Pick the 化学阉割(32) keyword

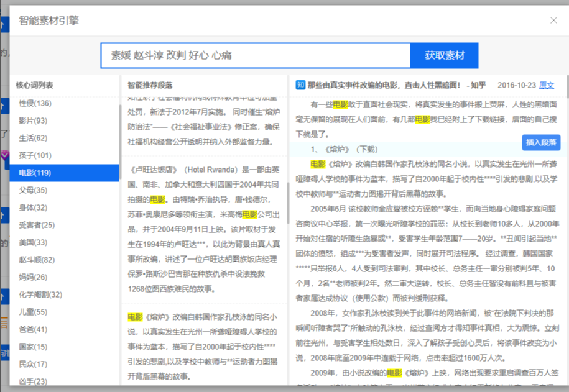(64, 295)
